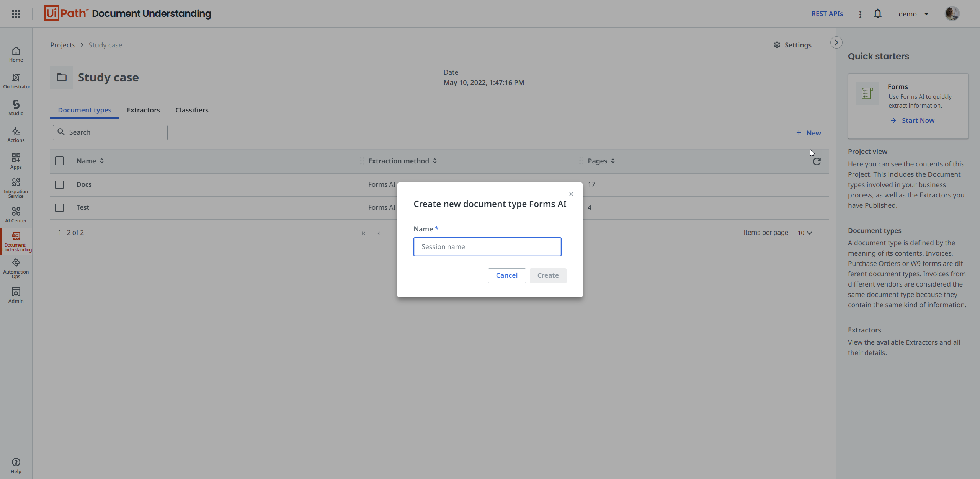Open Integration Service from the sidebar
Image resolution: width=980 pixels, height=479 pixels.
point(16,188)
